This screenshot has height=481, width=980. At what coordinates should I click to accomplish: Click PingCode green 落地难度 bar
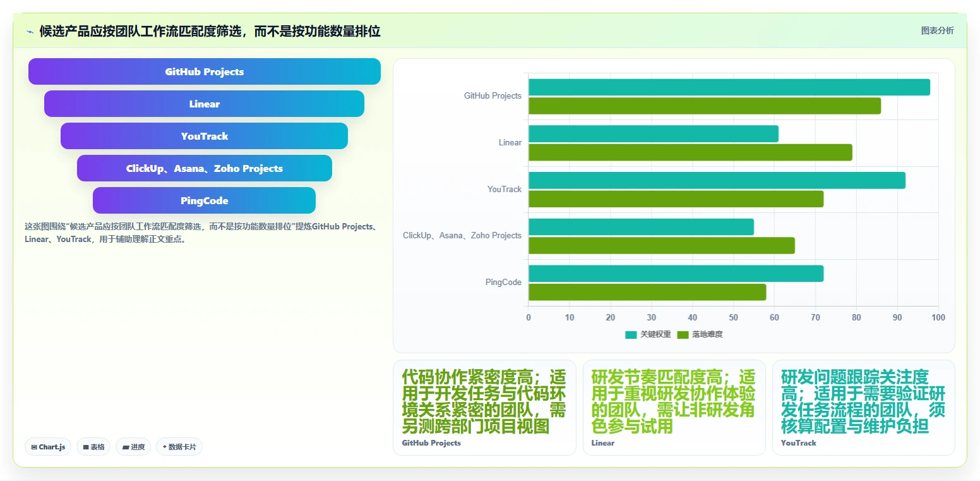pos(647,292)
